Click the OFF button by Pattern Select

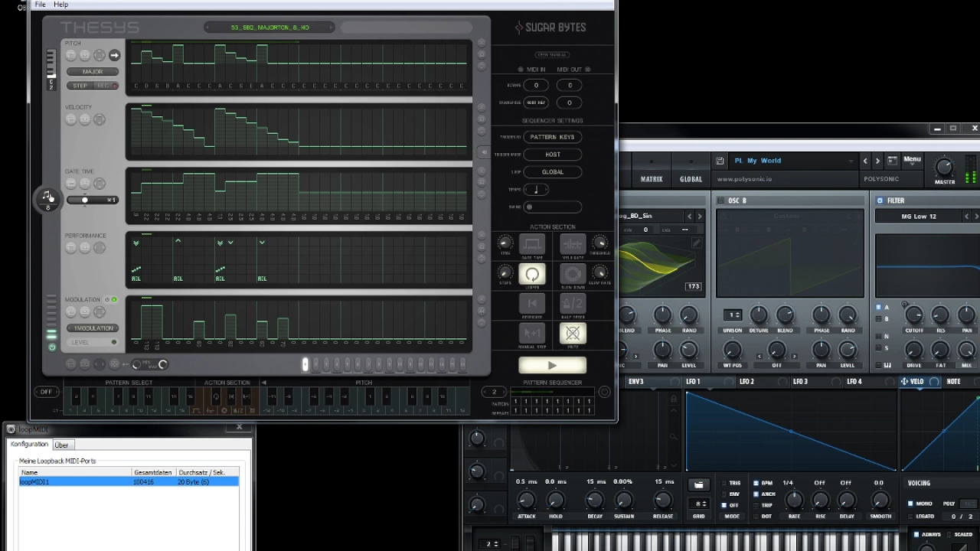click(46, 392)
